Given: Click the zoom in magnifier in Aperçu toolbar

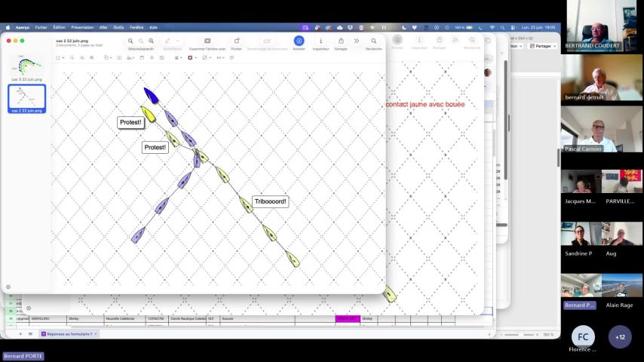Looking at the screenshot, I should 151,41.
